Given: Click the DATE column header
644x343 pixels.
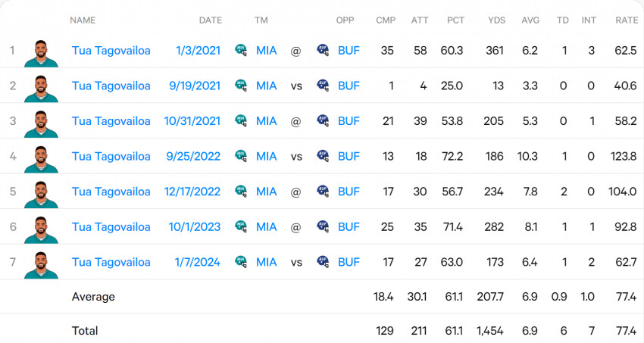Looking at the screenshot, I should pos(210,20).
